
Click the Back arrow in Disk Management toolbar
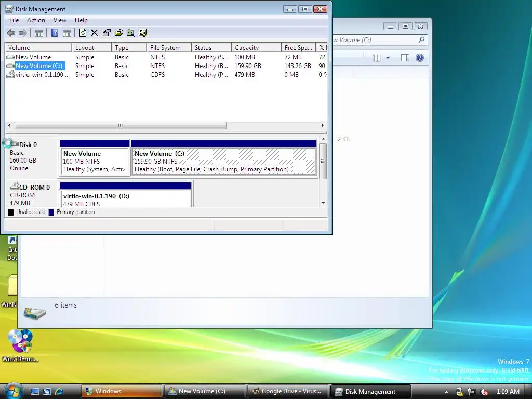(x=11, y=33)
